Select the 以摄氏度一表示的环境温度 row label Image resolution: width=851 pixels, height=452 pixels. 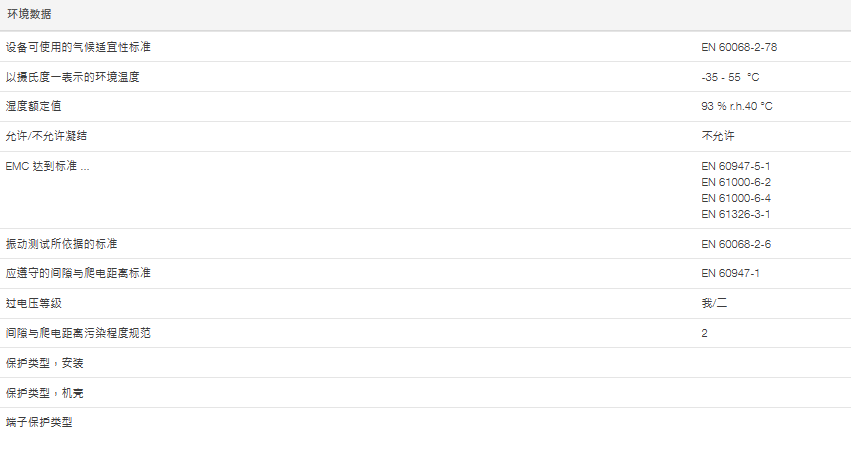point(72,77)
